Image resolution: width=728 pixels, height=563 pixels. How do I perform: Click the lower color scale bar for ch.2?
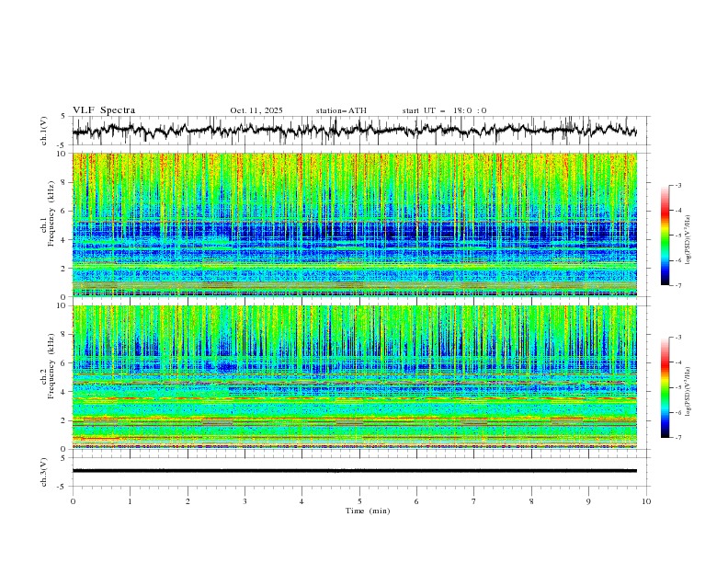click(665, 387)
